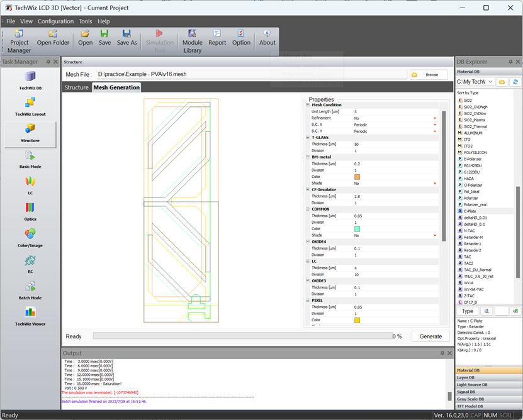The image size is (523, 420).
Task: Click Browse next to the Mesh File
Action: pyautogui.click(x=430, y=74)
